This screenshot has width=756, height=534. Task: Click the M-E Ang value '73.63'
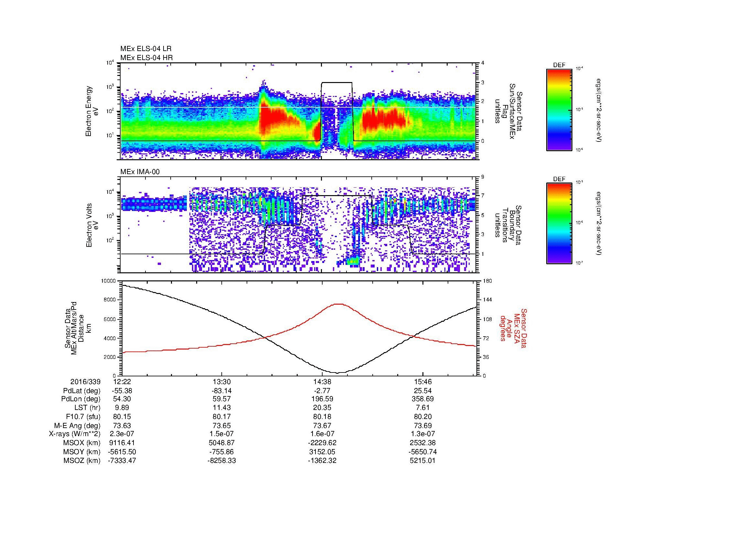122,425
